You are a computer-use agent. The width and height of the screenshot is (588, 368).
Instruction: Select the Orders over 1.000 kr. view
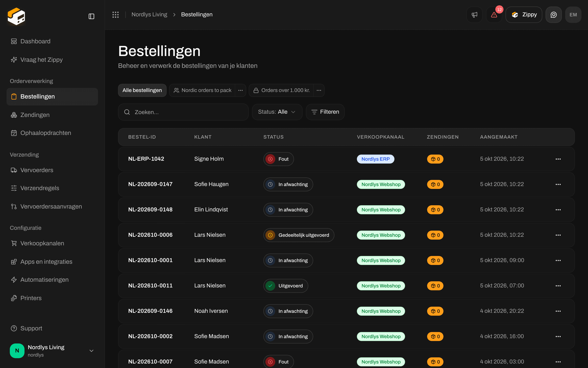click(x=281, y=90)
